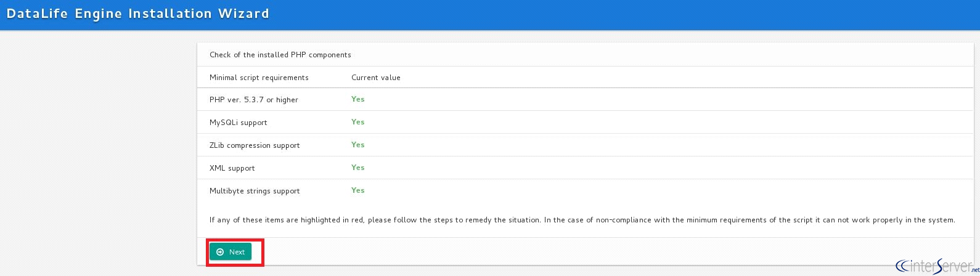Click the Yes value for PHP version
Image resolution: width=980 pixels, height=276 pixels.
[358, 99]
